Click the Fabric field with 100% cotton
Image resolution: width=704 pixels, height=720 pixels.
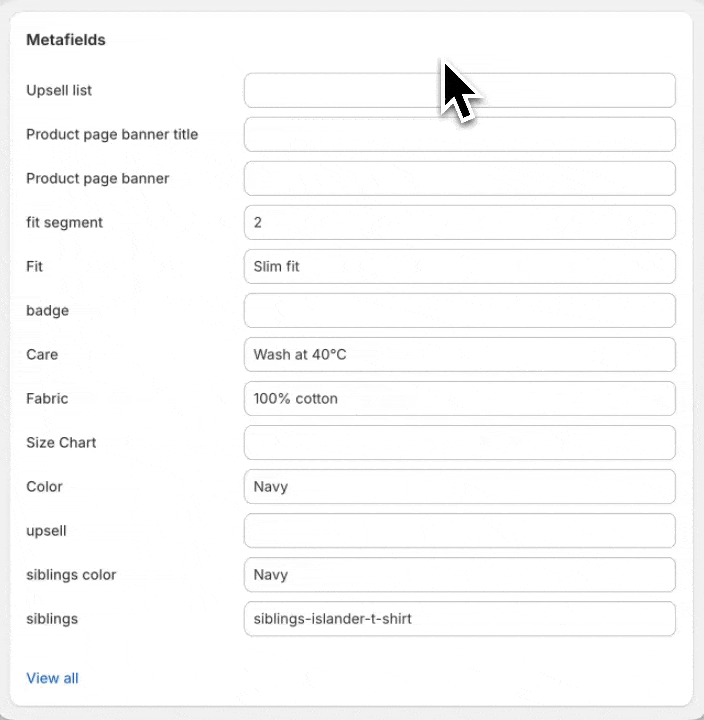pos(459,398)
